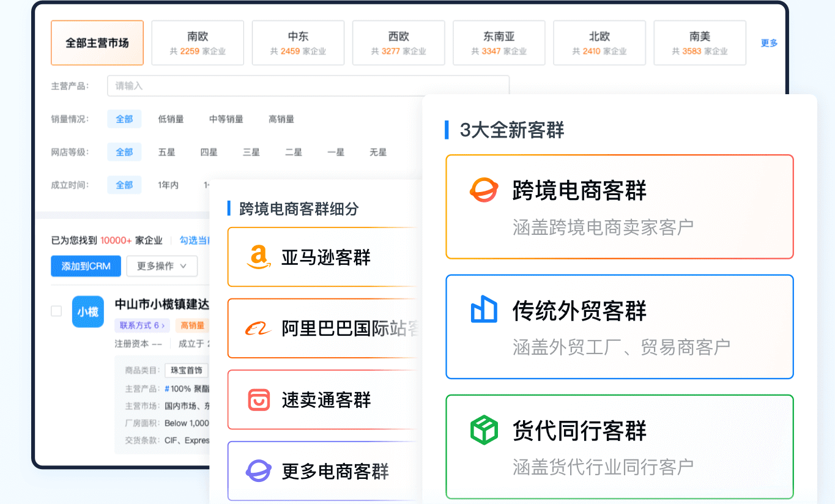Click the AliExpress shopping bag icon

click(x=259, y=400)
